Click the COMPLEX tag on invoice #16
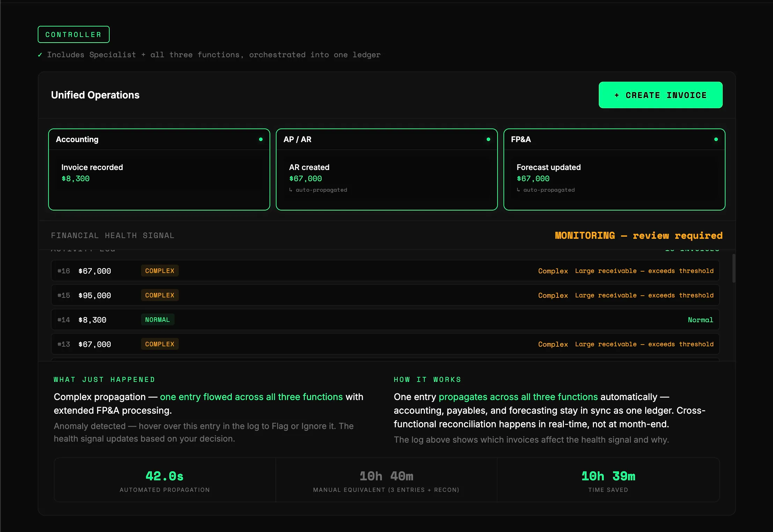 click(160, 271)
